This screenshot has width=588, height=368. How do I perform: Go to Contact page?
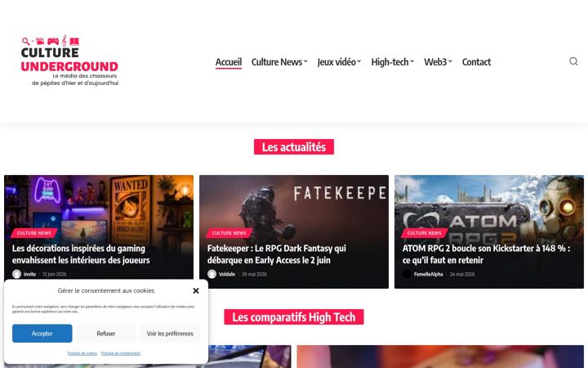click(476, 62)
